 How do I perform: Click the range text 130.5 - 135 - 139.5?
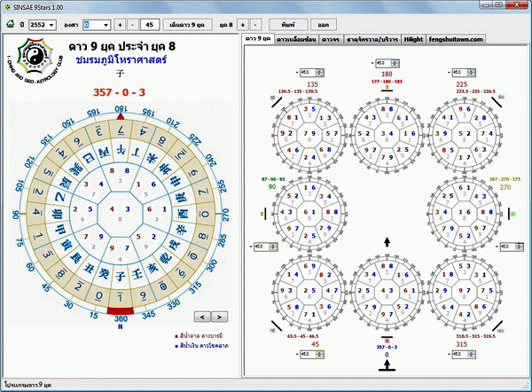[x=298, y=91]
